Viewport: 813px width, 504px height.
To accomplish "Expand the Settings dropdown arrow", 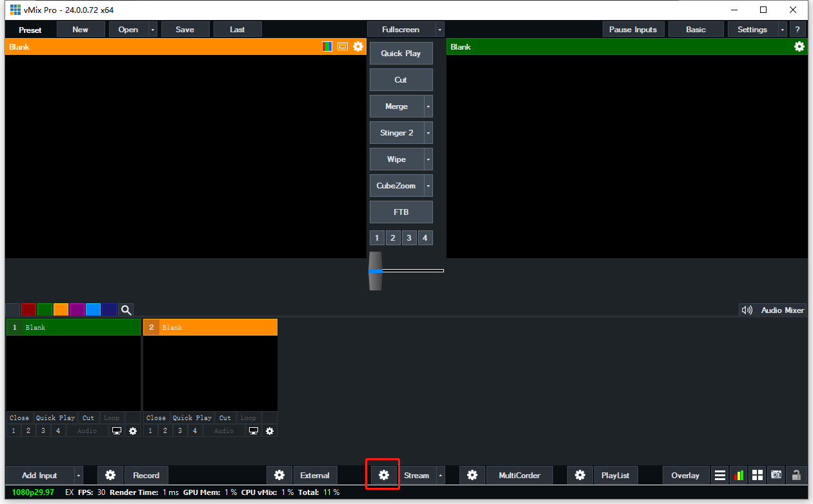I will point(782,30).
